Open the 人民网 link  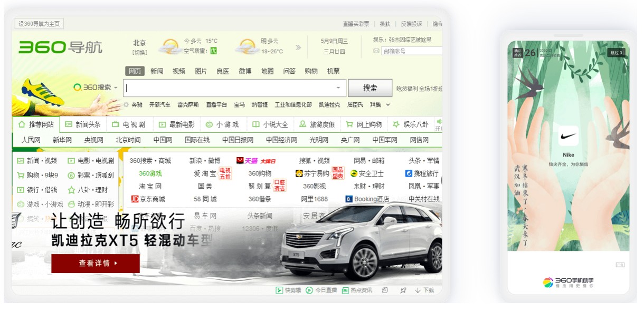click(x=31, y=140)
